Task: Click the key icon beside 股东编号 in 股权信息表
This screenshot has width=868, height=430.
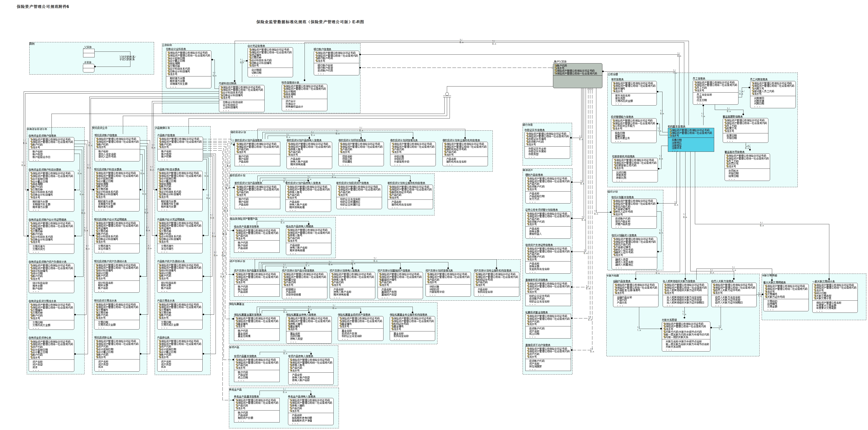Action: pyautogui.click(x=615, y=88)
